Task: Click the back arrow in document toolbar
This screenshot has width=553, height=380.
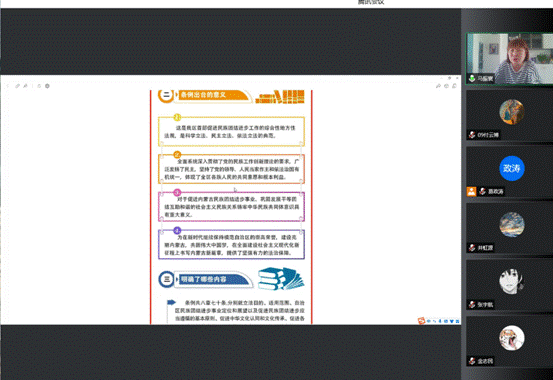Action: pos(7,86)
